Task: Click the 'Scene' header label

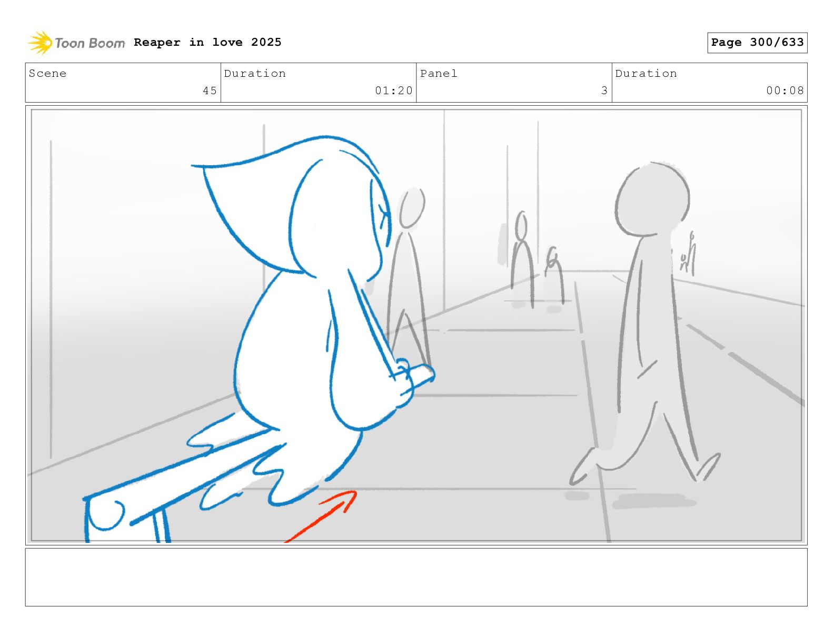Action: coord(48,74)
